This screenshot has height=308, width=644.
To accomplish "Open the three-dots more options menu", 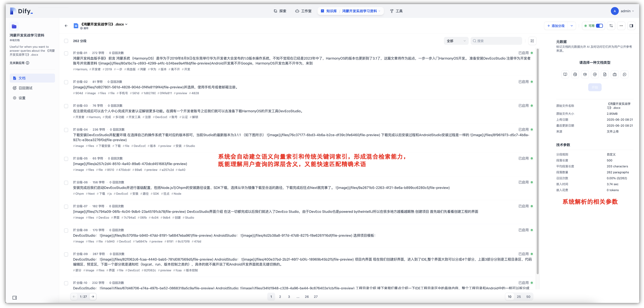I will 621,26.
